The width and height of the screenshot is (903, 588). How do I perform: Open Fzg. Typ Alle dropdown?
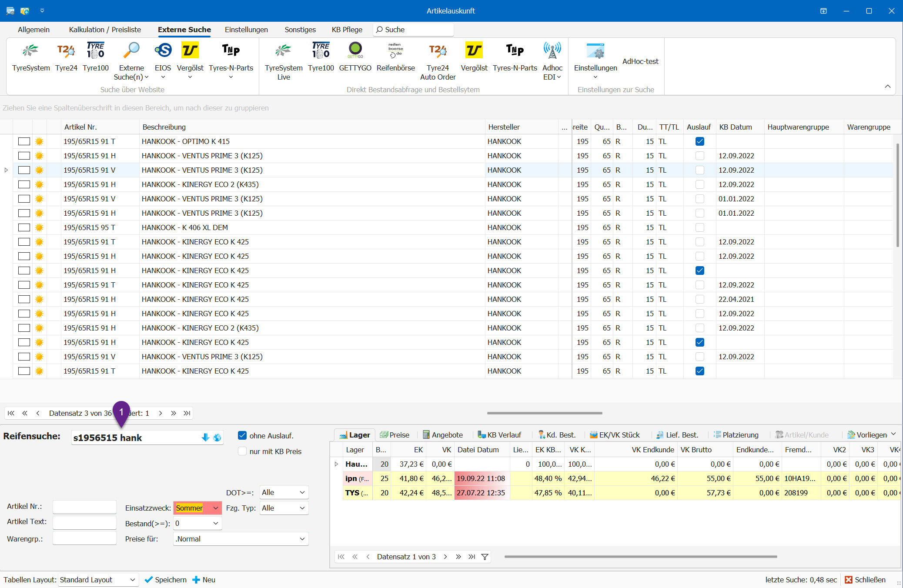click(x=302, y=508)
